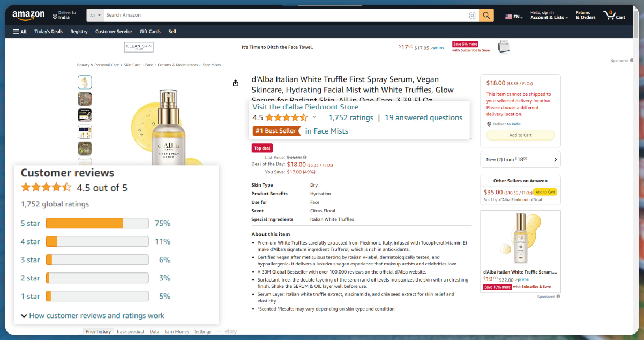The height and width of the screenshot is (340, 644).
Task: Expand Account & Lists menu
Action: coord(549,15)
